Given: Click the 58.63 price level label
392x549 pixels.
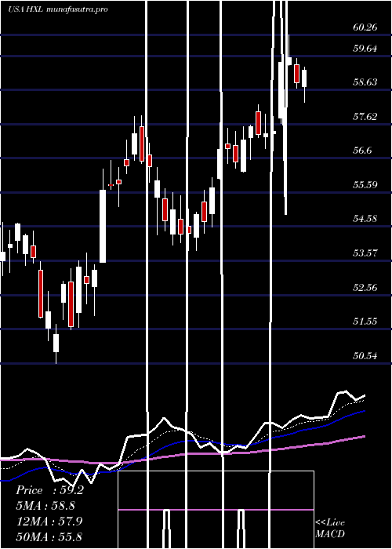Looking at the screenshot, I should 365,82.
